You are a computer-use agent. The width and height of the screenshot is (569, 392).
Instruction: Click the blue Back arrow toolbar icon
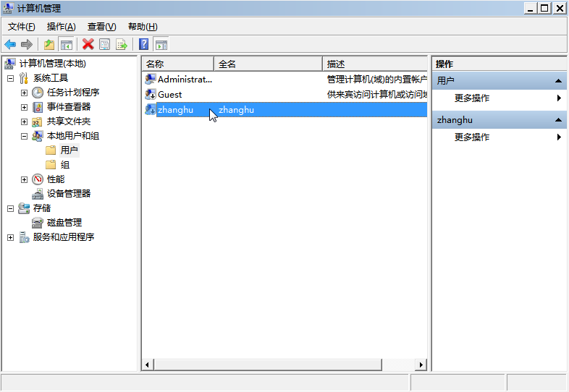pyautogui.click(x=10, y=44)
